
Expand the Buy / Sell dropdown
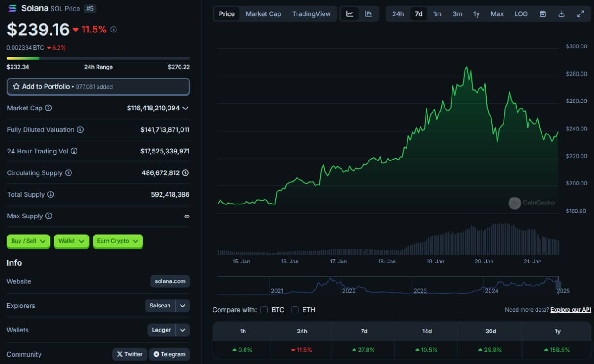click(28, 241)
